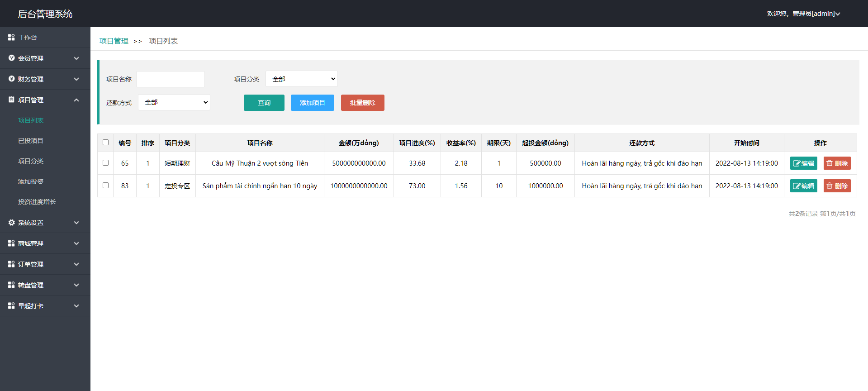Image resolution: width=868 pixels, height=391 pixels.
Task: Toggle the select-all checkbox in table header
Action: pos(105,143)
